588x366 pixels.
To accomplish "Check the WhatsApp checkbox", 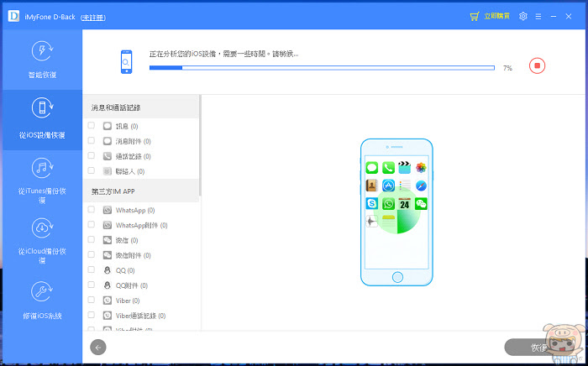I will (91, 209).
